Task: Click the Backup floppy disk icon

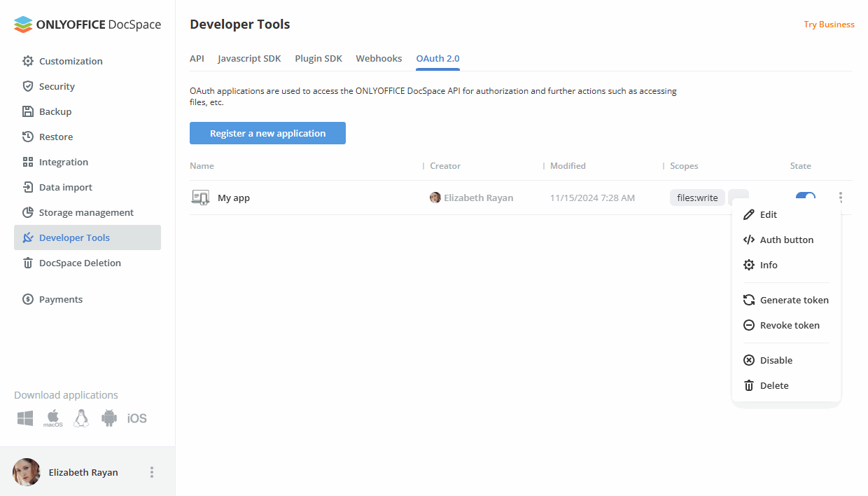Action: tap(28, 111)
